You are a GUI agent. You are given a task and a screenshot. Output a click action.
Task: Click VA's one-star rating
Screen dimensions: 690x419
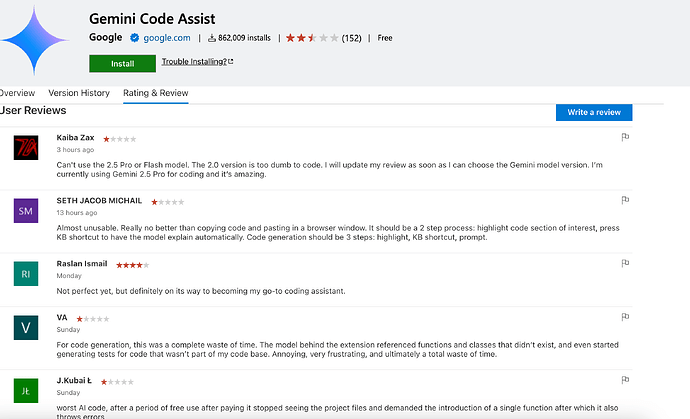point(93,319)
